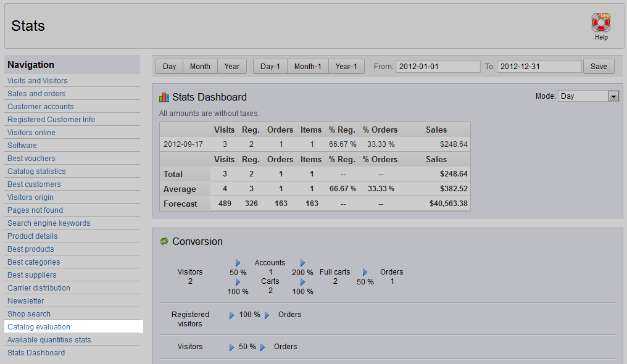Save the selected date range
Viewport: 627px width, 364px height.
click(599, 67)
